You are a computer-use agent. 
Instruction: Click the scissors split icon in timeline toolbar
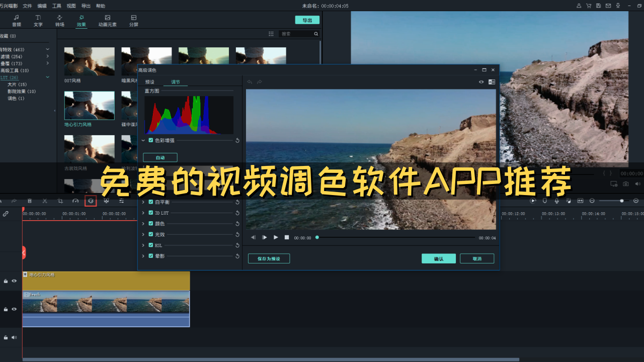click(x=45, y=201)
